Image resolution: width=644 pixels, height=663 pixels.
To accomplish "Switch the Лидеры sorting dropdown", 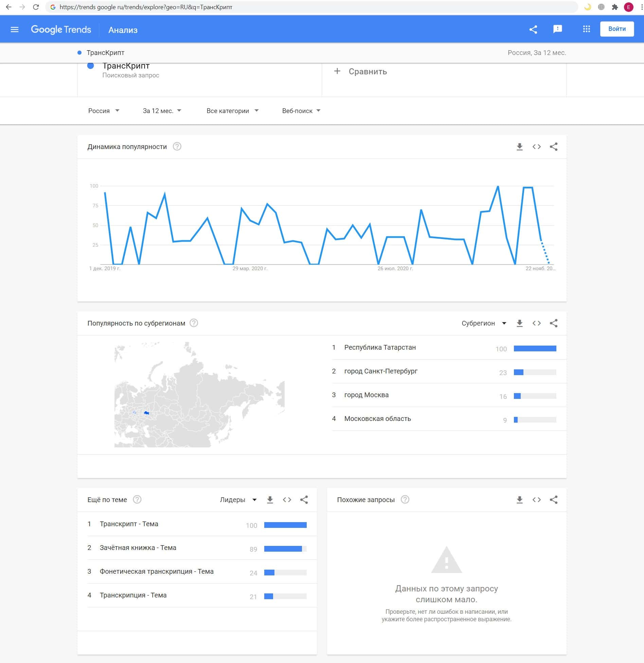I will [238, 500].
